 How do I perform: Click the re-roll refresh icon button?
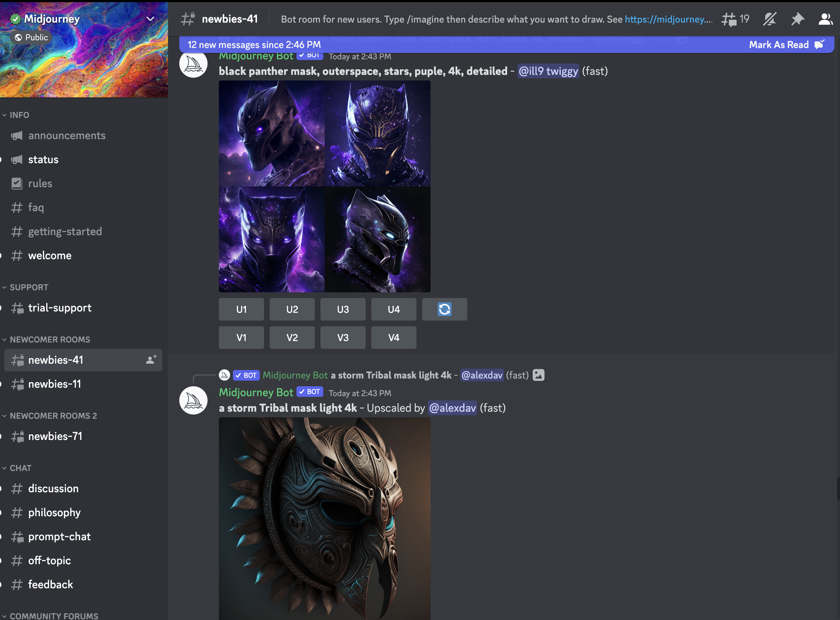coord(445,309)
